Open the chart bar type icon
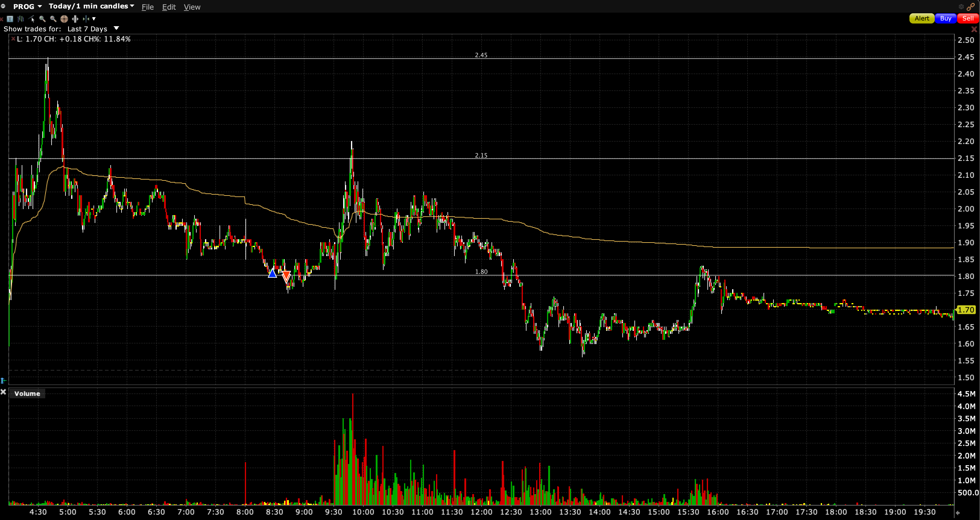Viewport: 980px width, 520px height. pos(21,19)
